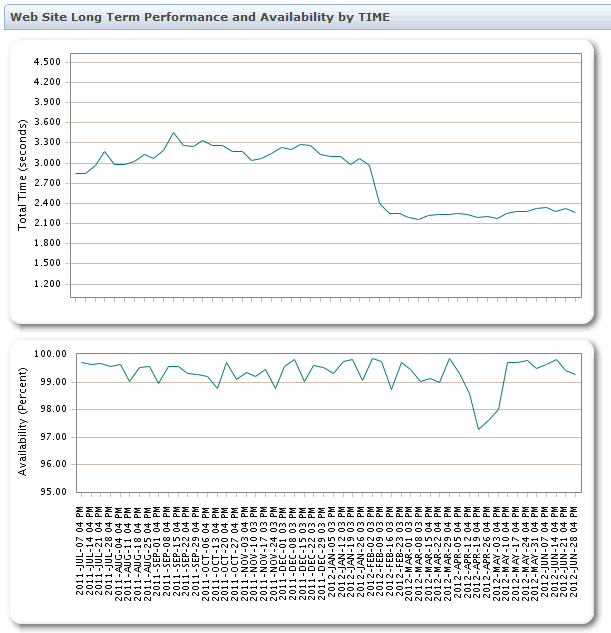Screen dimensions: 611x633
Task: Select the 2012-APR-19 04 PM date label
Action: (x=477, y=552)
